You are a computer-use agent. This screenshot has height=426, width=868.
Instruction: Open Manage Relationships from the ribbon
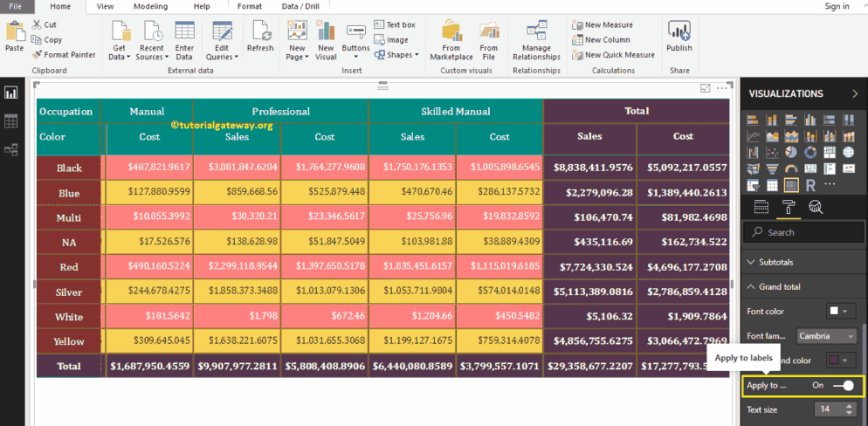point(536,40)
